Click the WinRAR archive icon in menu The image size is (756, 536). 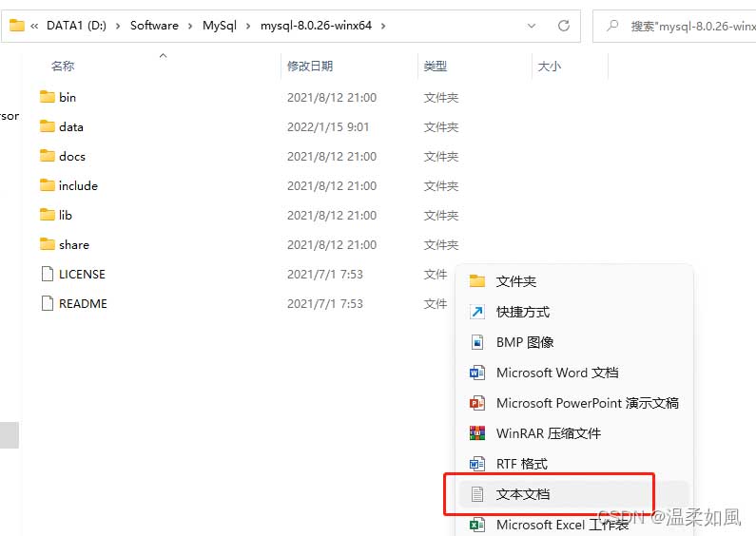477,433
